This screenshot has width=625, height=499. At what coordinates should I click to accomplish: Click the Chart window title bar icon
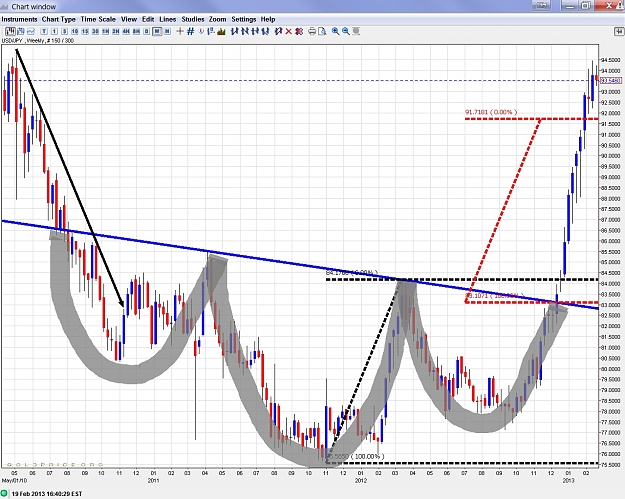tap(5, 6)
